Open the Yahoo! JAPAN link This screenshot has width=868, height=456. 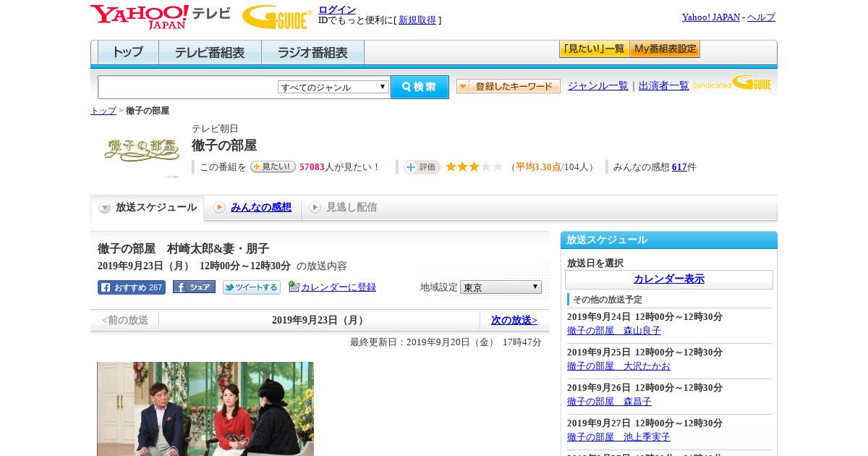coord(711,17)
